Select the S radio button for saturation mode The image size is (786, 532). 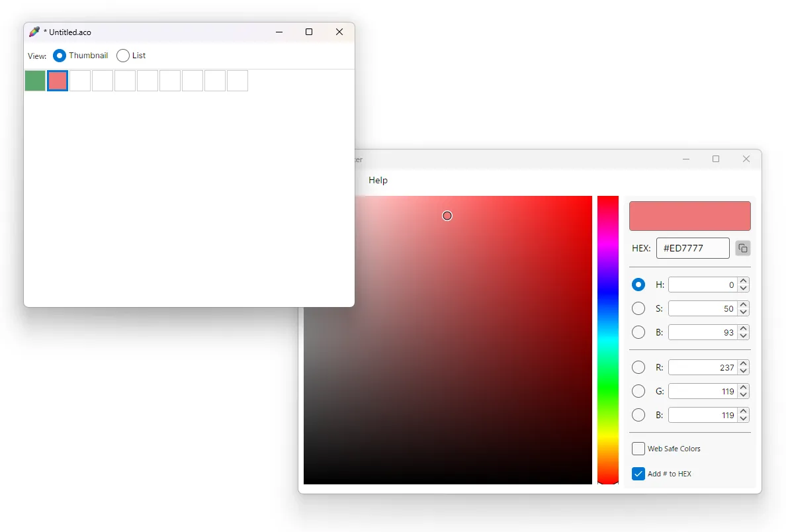click(638, 308)
